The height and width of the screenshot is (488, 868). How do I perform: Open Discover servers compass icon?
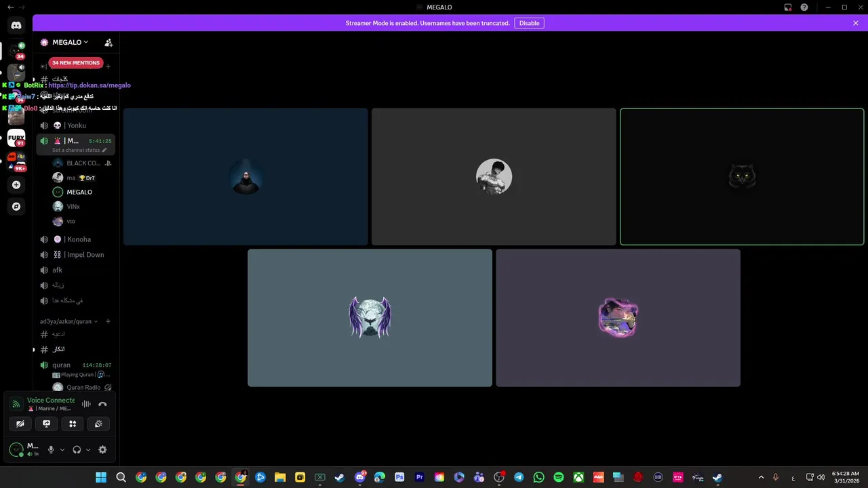[16, 206]
